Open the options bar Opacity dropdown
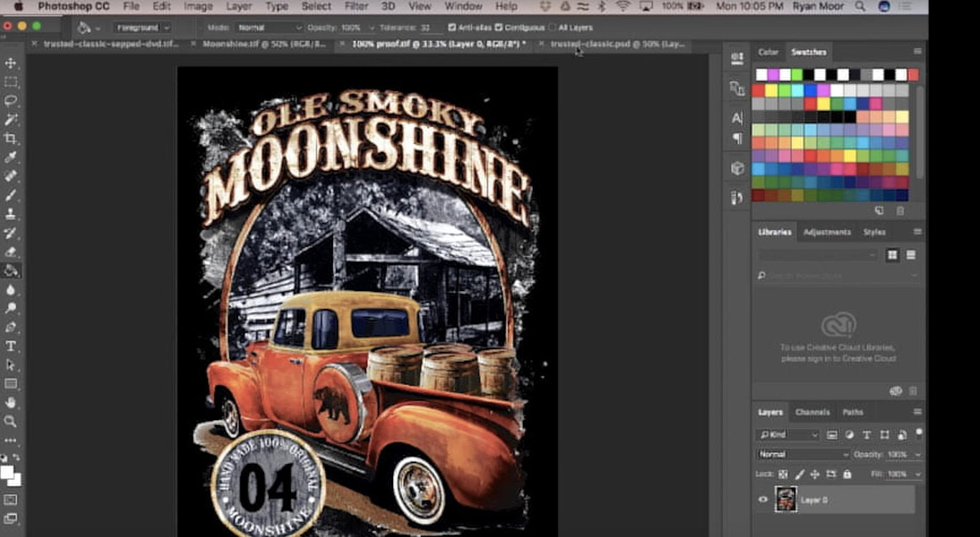 [x=372, y=27]
